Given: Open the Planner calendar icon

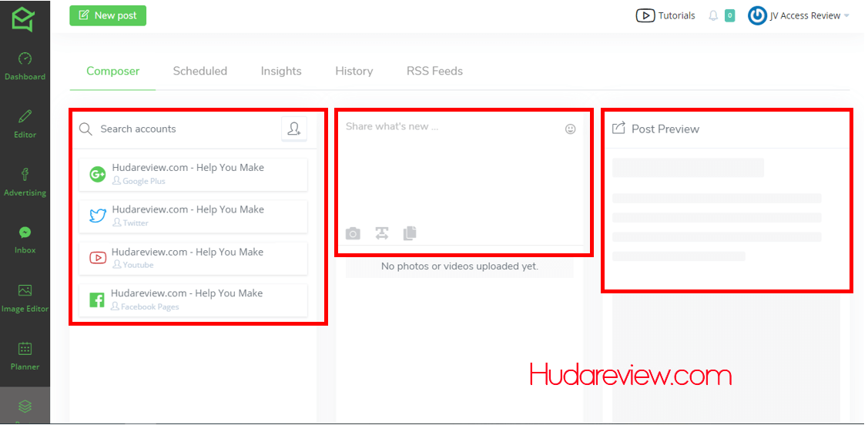Looking at the screenshot, I should (x=25, y=355).
